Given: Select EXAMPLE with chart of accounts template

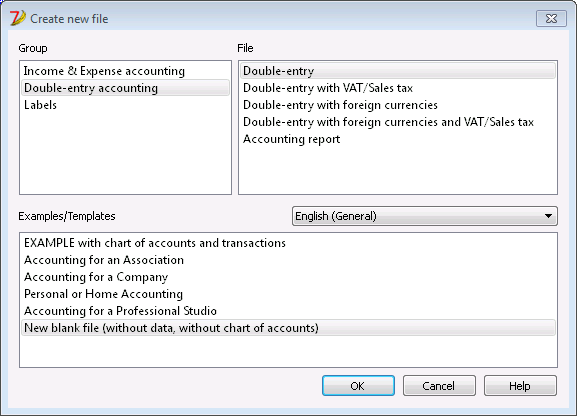Looking at the screenshot, I should pos(288,243).
